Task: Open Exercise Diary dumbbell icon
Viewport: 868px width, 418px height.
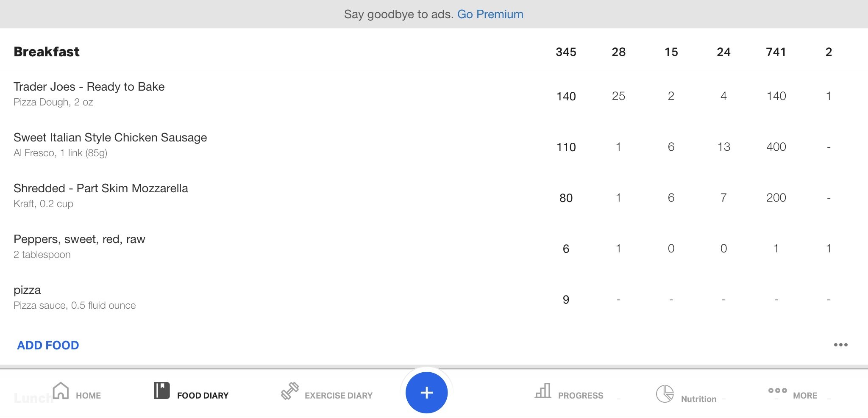Action: click(290, 391)
